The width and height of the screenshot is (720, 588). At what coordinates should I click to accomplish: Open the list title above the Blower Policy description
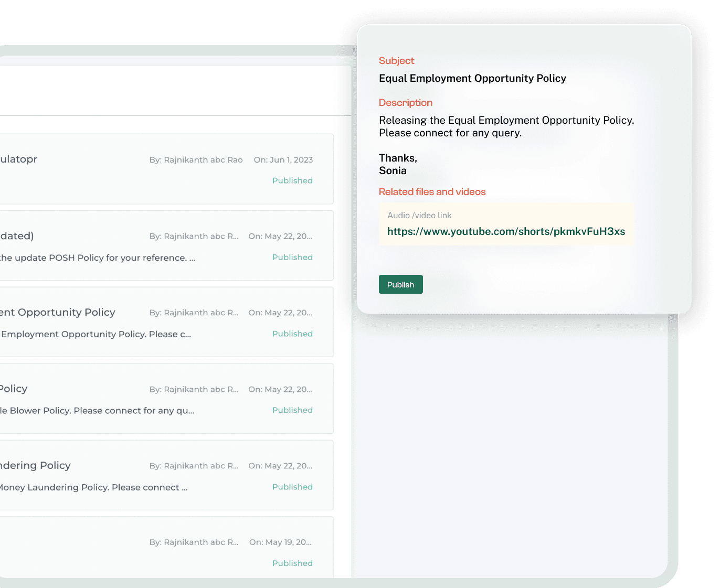coord(14,389)
